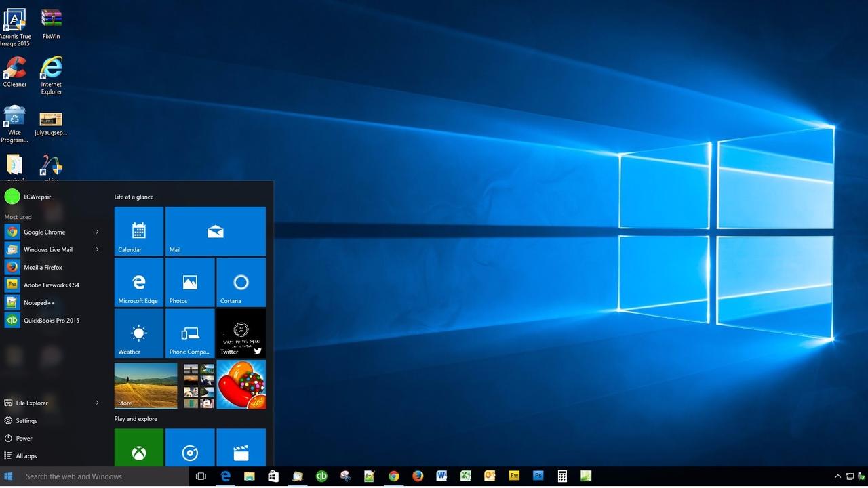
Task: Open the green Xbox tile
Action: 139,447
